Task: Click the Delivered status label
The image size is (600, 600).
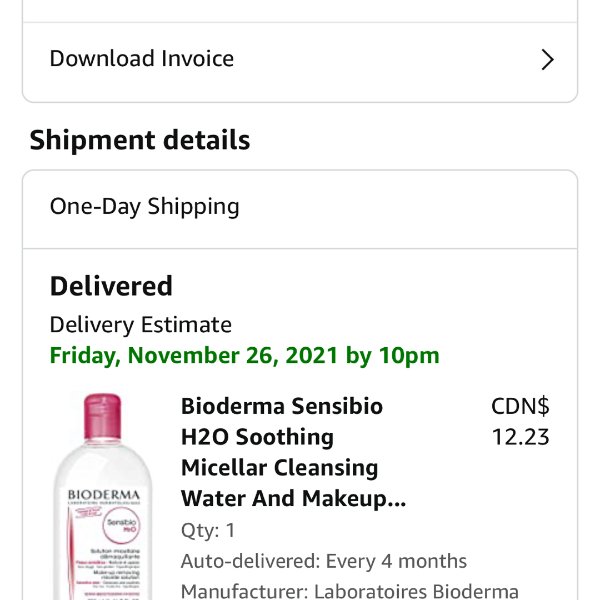Action: click(x=111, y=286)
